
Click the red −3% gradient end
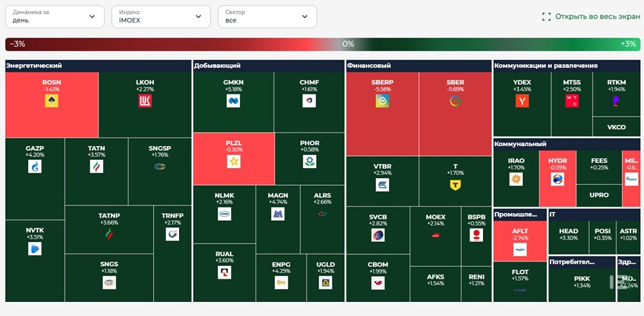(17, 44)
